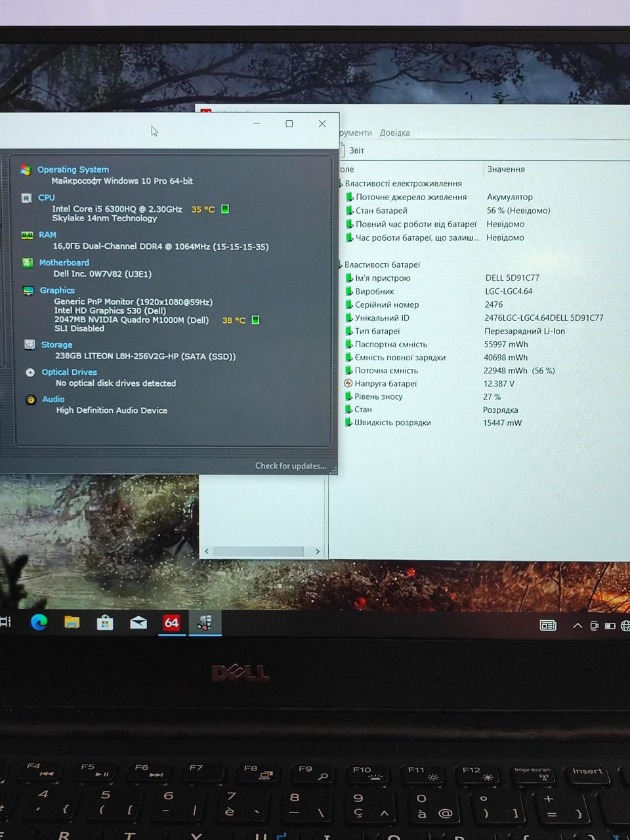Open Mail app from taskbar
Image resolution: width=630 pixels, height=840 pixels.
(138, 623)
